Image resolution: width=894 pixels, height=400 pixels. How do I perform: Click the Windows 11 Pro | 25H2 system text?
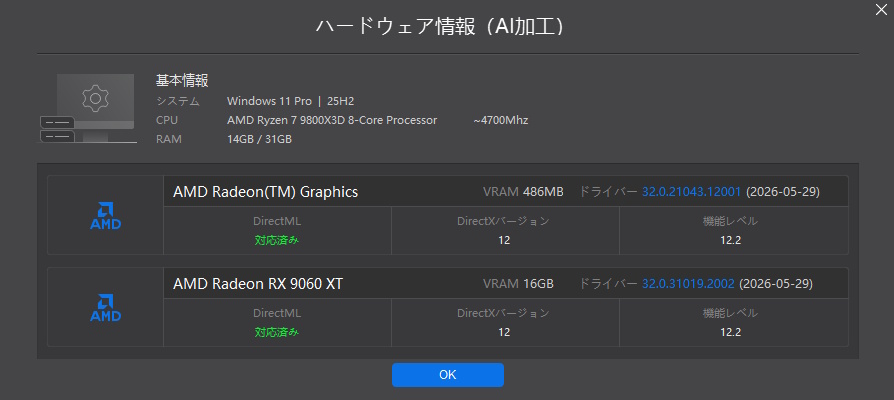tap(290, 101)
